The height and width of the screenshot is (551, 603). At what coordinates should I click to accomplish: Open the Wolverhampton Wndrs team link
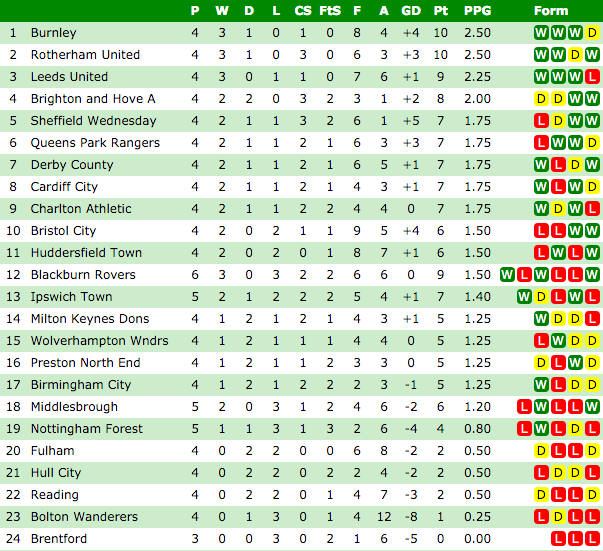100,341
